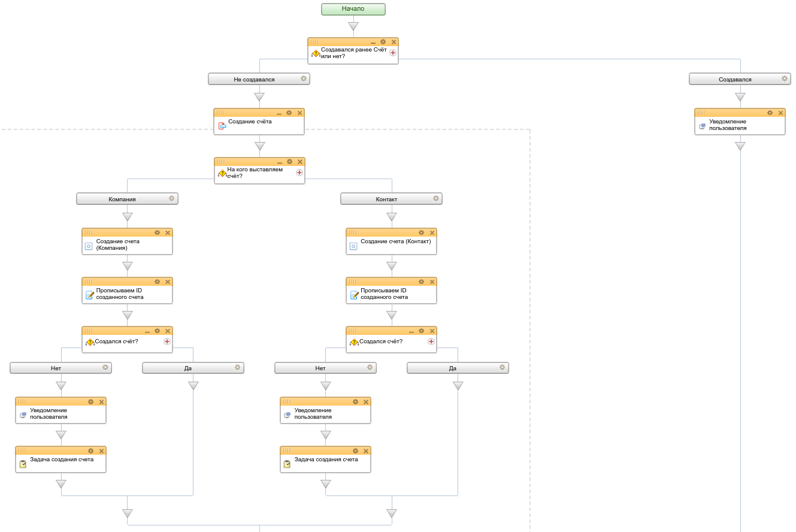Open gear settings of 'Не создавался' branch

tap(304, 78)
